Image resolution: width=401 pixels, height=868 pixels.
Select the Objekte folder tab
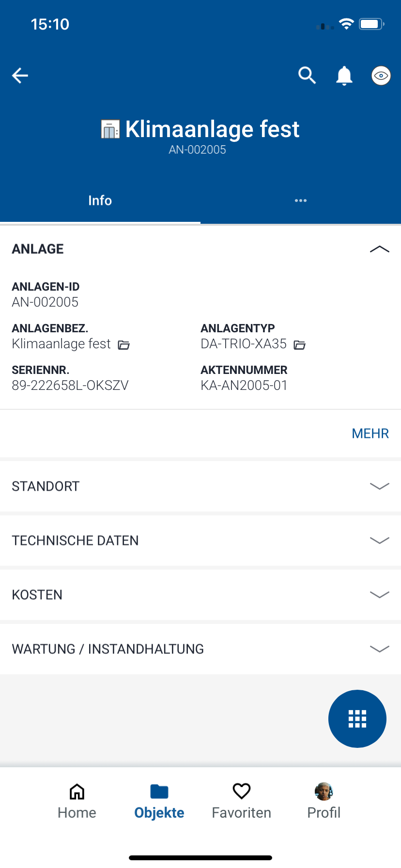tap(159, 801)
